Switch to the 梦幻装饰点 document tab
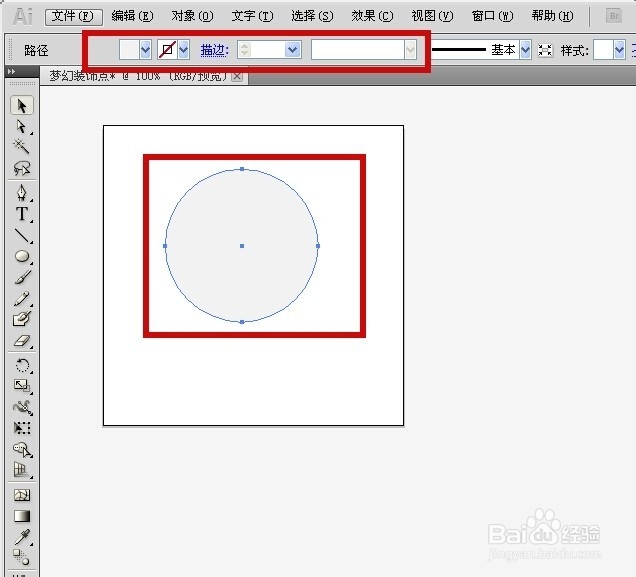The height and width of the screenshot is (577, 636). click(x=138, y=76)
